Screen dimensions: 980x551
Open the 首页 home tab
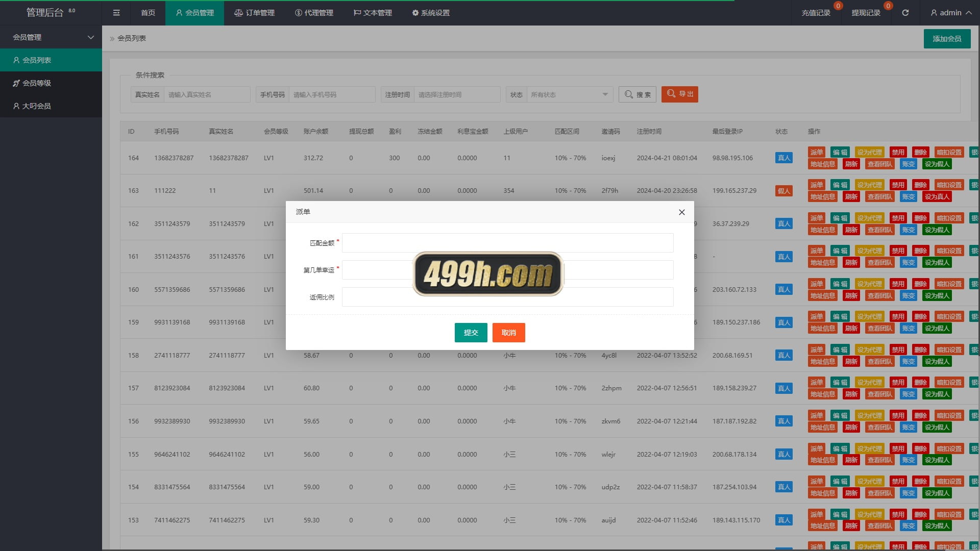click(x=148, y=13)
